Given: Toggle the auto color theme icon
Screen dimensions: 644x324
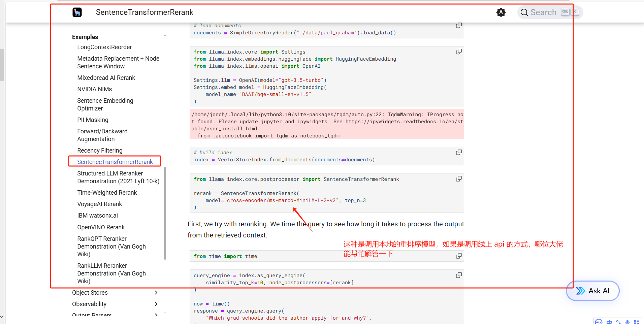Looking at the screenshot, I should [x=501, y=12].
